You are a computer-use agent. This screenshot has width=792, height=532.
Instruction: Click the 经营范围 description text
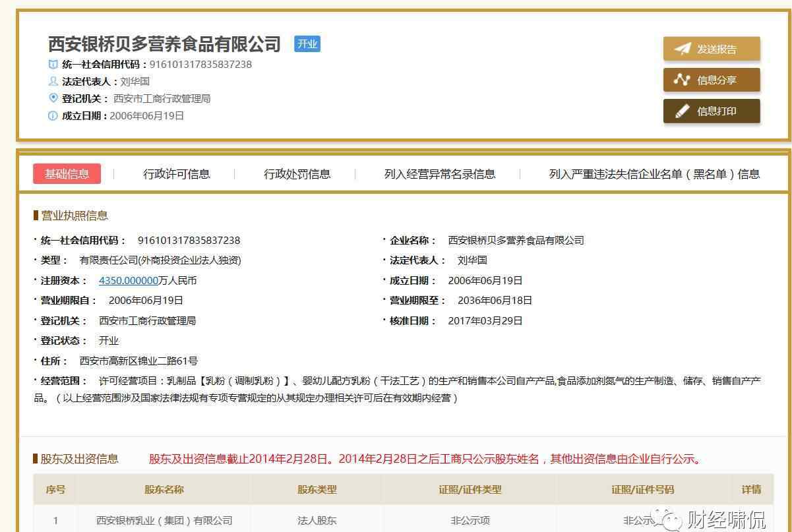pyautogui.click(x=398, y=390)
